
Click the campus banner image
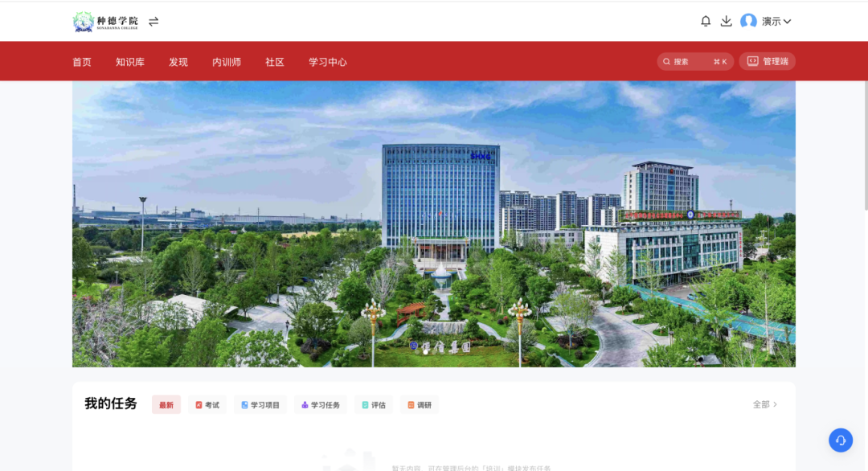tap(434, 223)
